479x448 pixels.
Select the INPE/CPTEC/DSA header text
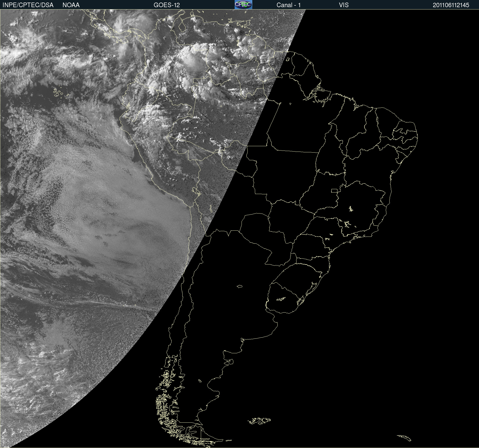[28, 5]
